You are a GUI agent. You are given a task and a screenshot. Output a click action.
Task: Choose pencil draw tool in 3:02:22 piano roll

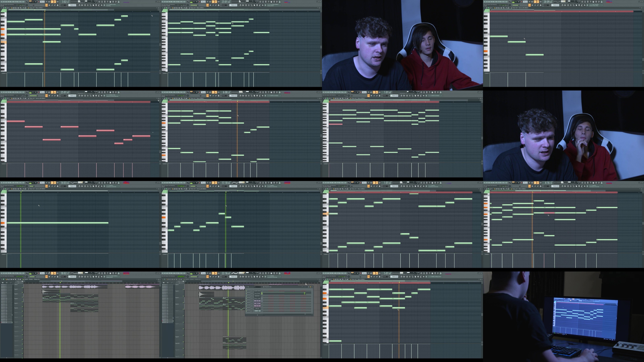click(x=11, y=8)
